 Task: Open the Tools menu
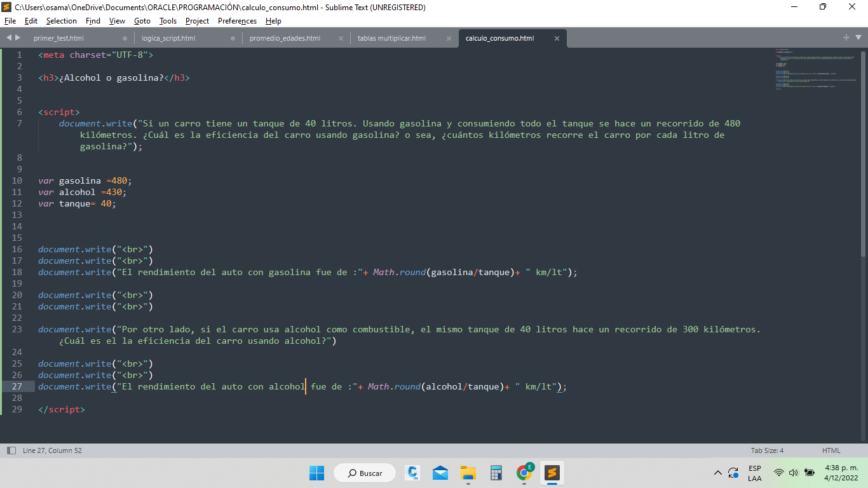pyautogui.click(x=168, y=21)
